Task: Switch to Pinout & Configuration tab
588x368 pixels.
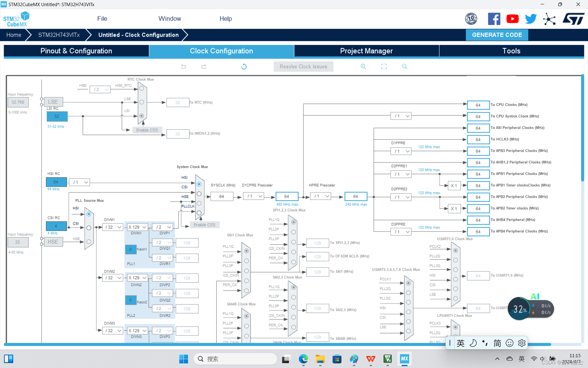Action: 76,51
